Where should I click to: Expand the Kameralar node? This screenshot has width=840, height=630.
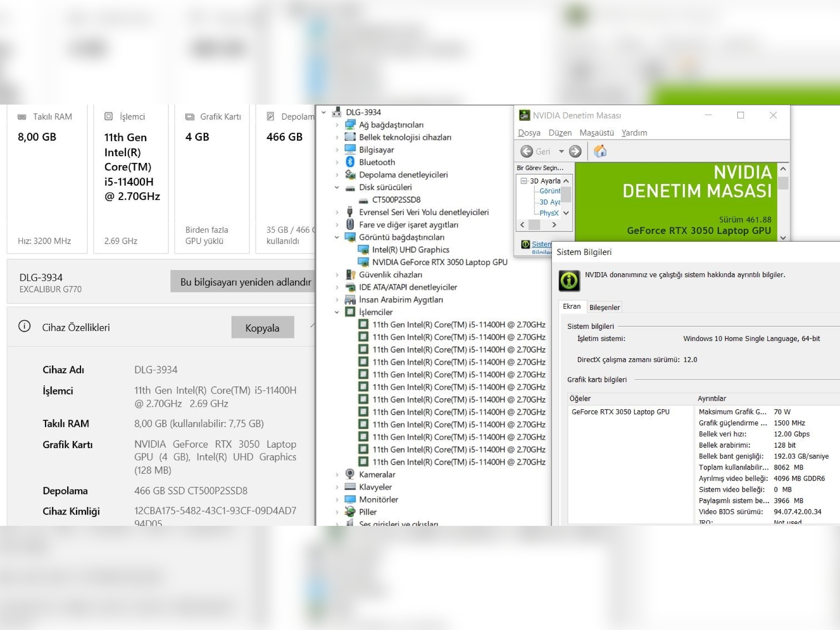[x=337, y=475]
